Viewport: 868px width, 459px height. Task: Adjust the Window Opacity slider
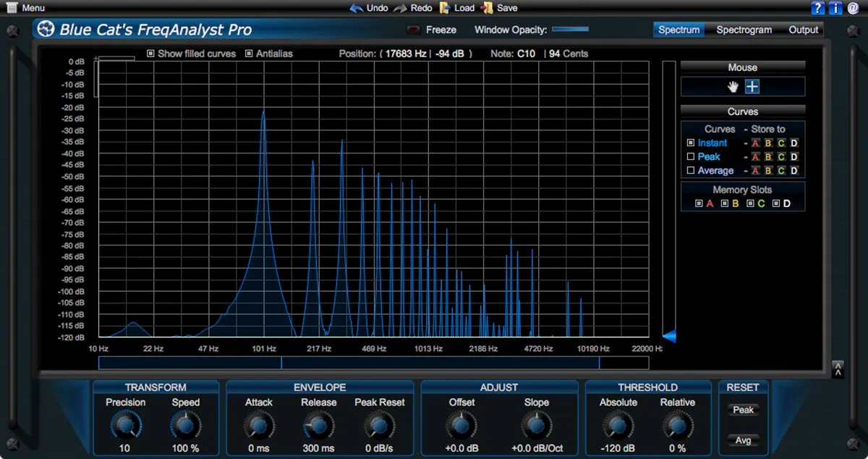(x=570, y=30)
